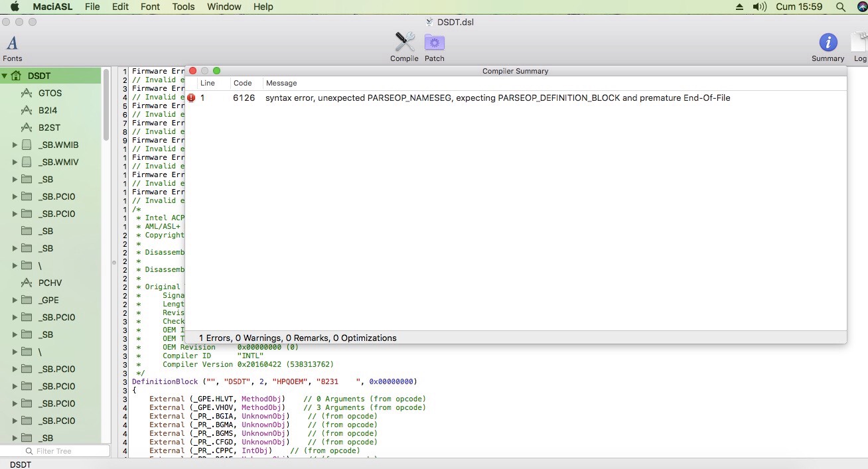Screen dimensions: 868x469
Task: Open the File menu
Action: coord(92,7)
